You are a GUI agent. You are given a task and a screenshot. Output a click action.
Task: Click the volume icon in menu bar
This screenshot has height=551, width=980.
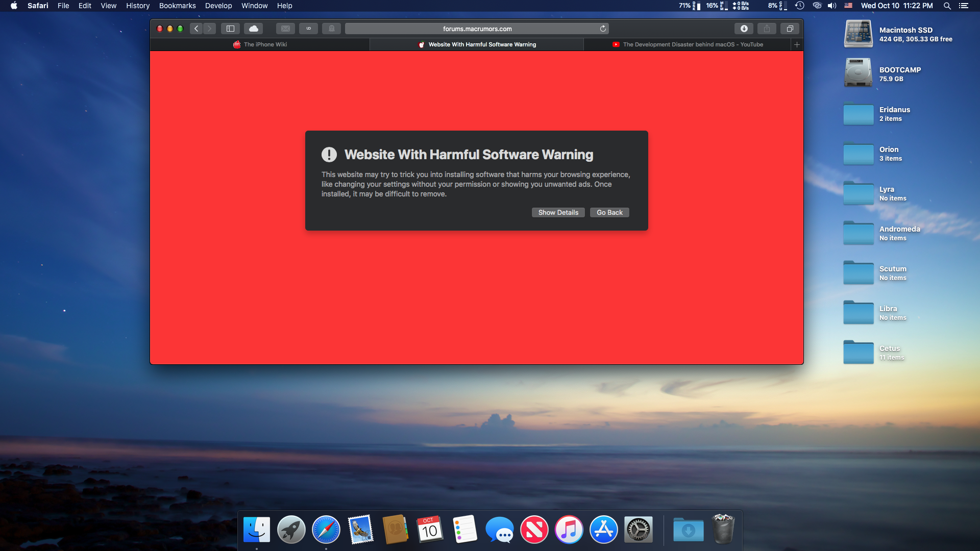pos(831,6)
